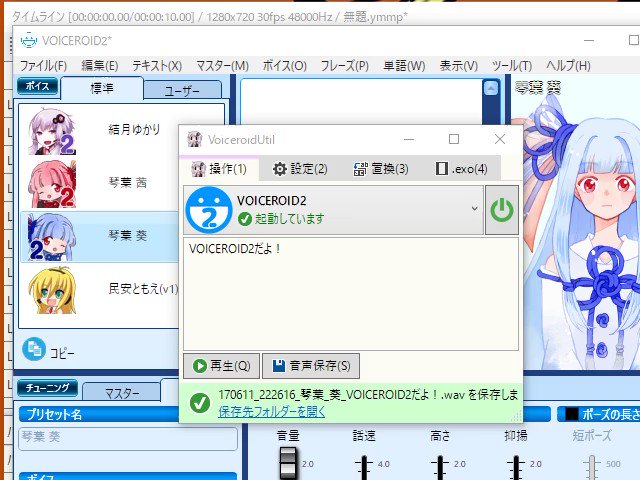The width and height of the screenshot is (640, 480).
Task: Click the ボイス panel label
Action: tap(38, 86)
